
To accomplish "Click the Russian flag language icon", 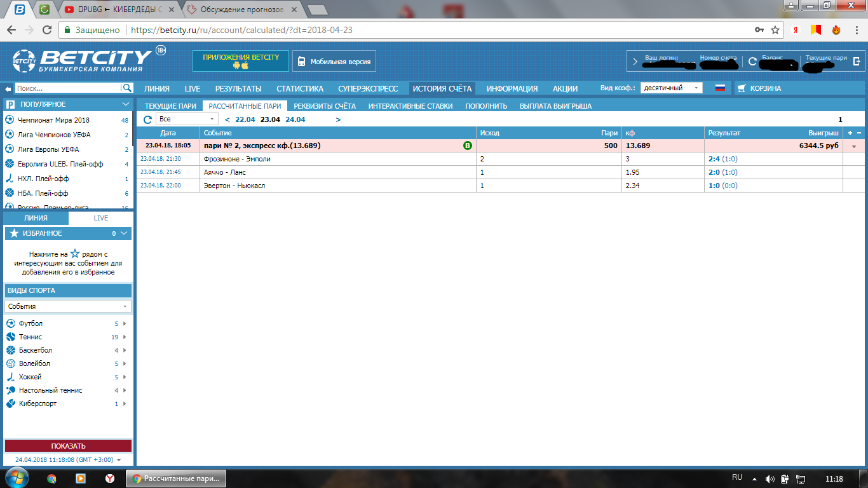I will click(720, 88).
